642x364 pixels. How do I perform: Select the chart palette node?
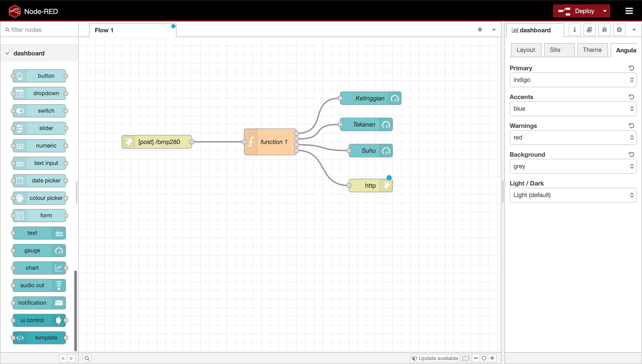[x=39, y=268]
